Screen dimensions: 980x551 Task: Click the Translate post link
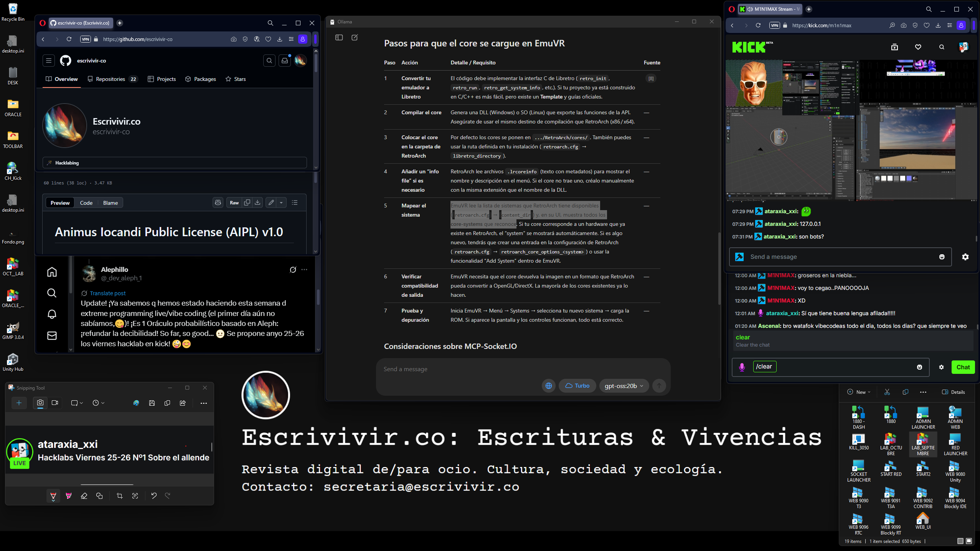(x=107, y=293)
